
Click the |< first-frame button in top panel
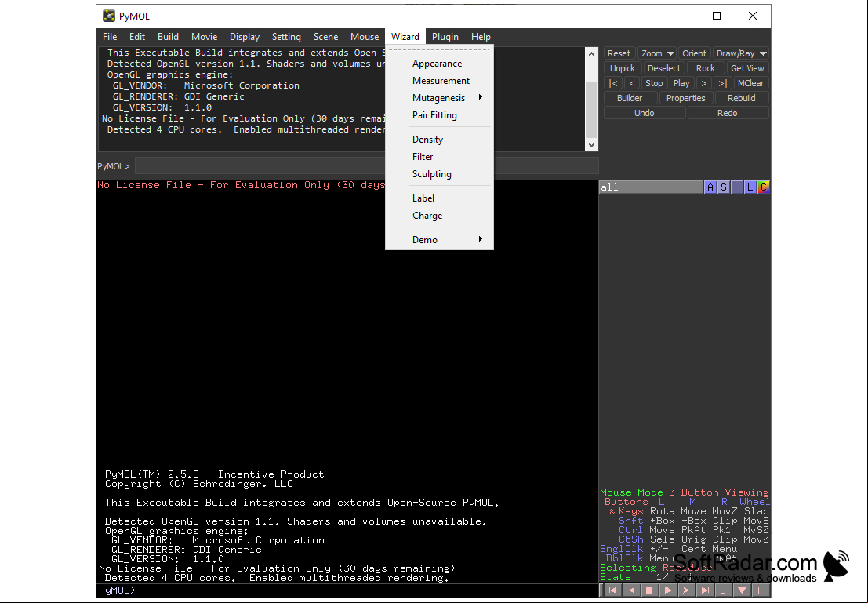[613, 83]
